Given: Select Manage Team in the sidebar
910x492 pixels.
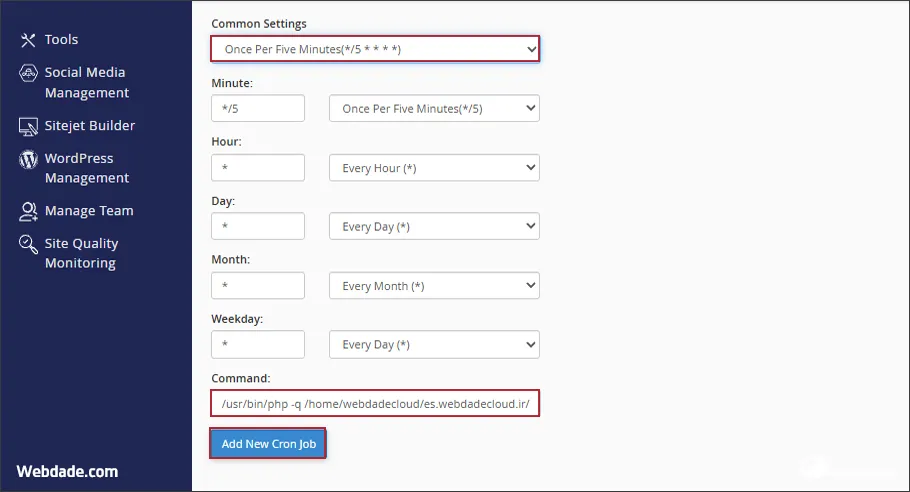Looking at the screenshot, I should (x=88, y=211).
